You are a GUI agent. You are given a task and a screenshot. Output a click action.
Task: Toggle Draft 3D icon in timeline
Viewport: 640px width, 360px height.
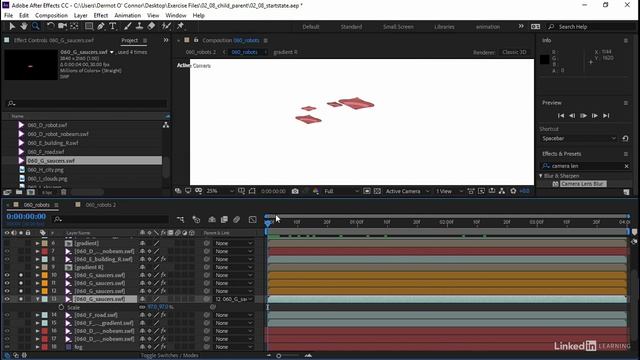tap(196, 220)
